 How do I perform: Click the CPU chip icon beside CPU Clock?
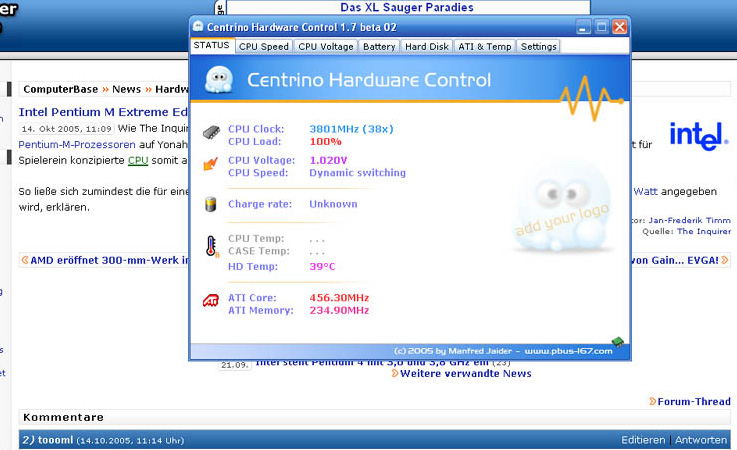click(x=211, y=132)
